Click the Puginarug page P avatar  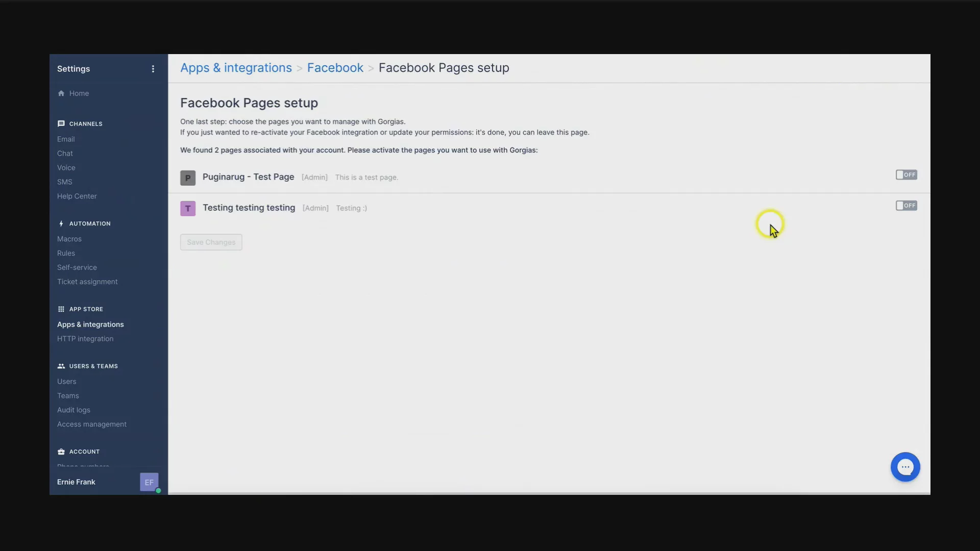188,178
